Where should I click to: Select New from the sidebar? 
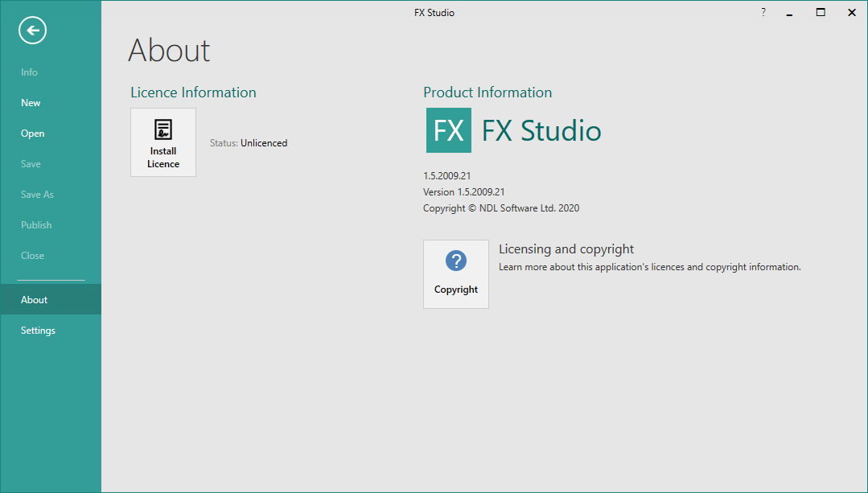(x=30, y=102)
